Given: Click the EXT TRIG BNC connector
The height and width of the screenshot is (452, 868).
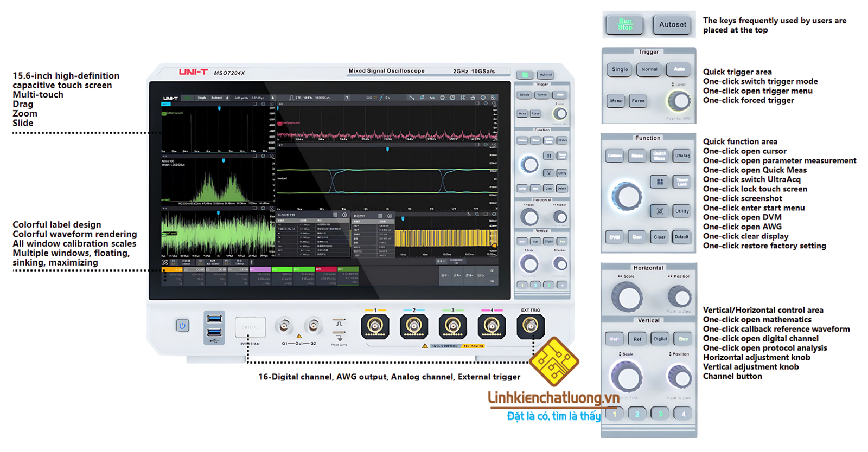Looking at the screenshot, I should 530,326.
